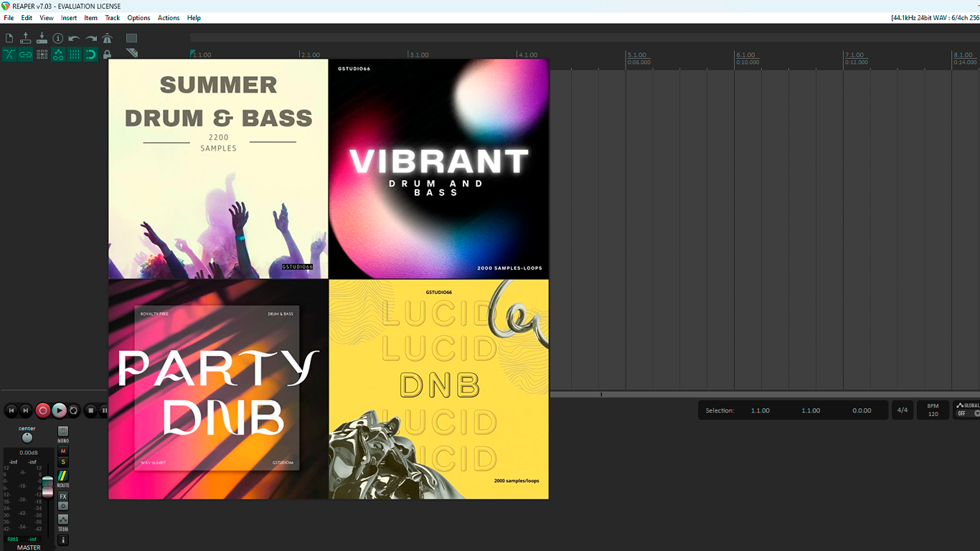Viewport: 980px width, 551px height.
Task: Click the master 0.00dB volume readout
Action: click(29, 453)
